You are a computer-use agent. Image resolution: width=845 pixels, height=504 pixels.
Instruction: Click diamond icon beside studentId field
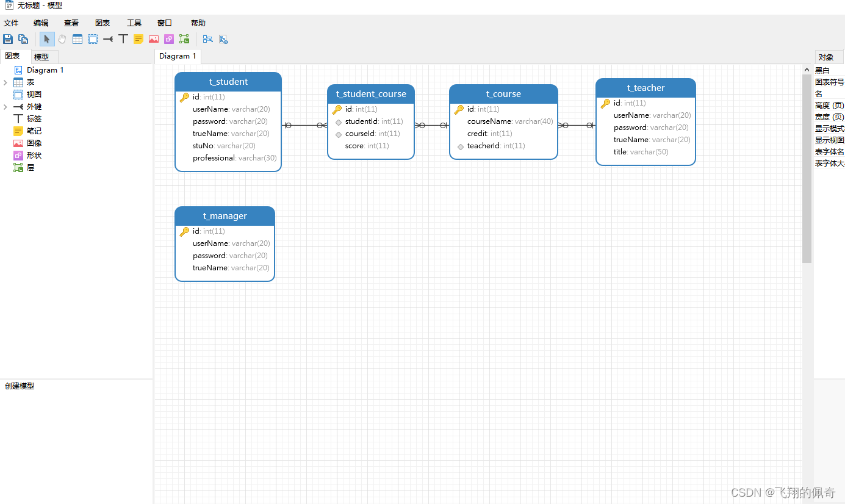click(x=339, y=122)
